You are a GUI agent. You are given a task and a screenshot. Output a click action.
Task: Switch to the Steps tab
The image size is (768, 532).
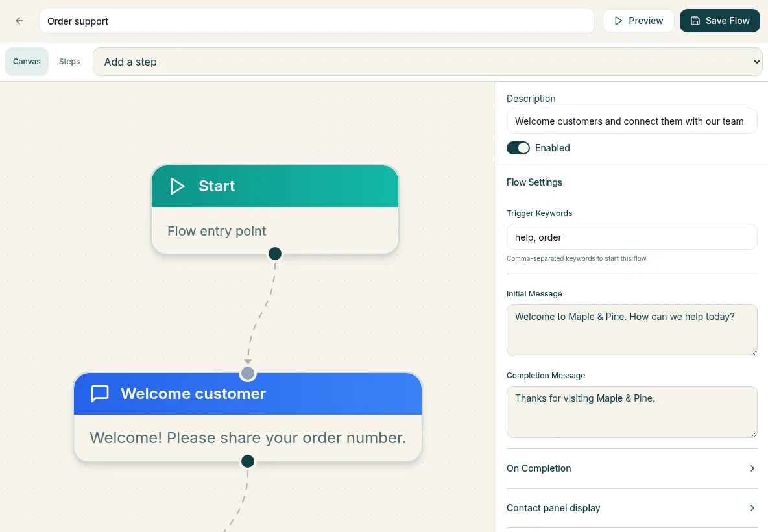(x=69, y=61)
